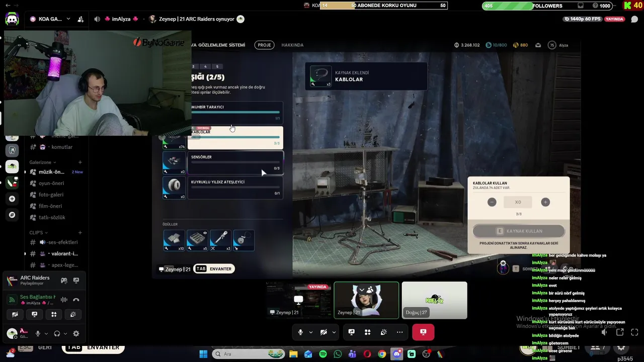This screenshot has width=644, height=362.
Task: Switch to the PROJE tab in game
Action: coord(264,45)
